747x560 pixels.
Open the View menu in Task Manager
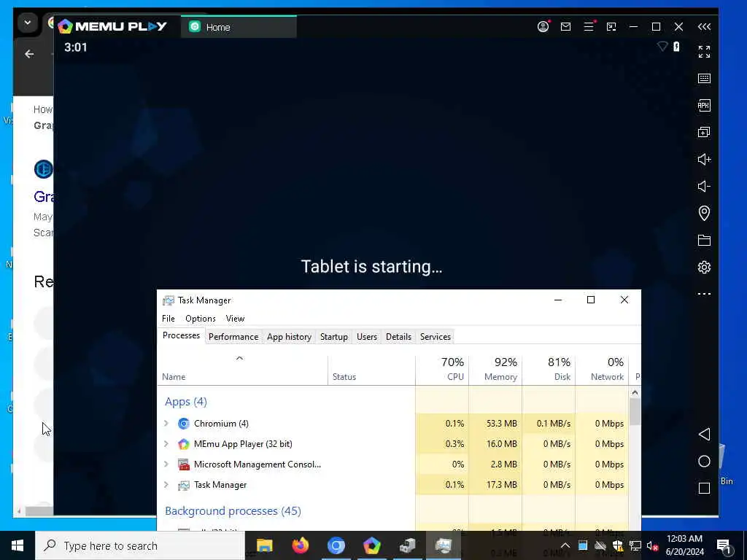pos(236,319)
